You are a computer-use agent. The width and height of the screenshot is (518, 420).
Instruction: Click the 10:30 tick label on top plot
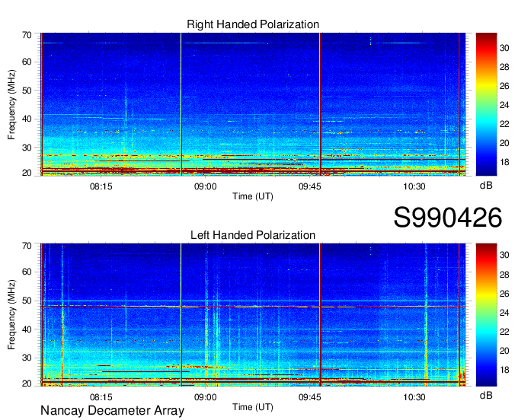pos(414,186)
